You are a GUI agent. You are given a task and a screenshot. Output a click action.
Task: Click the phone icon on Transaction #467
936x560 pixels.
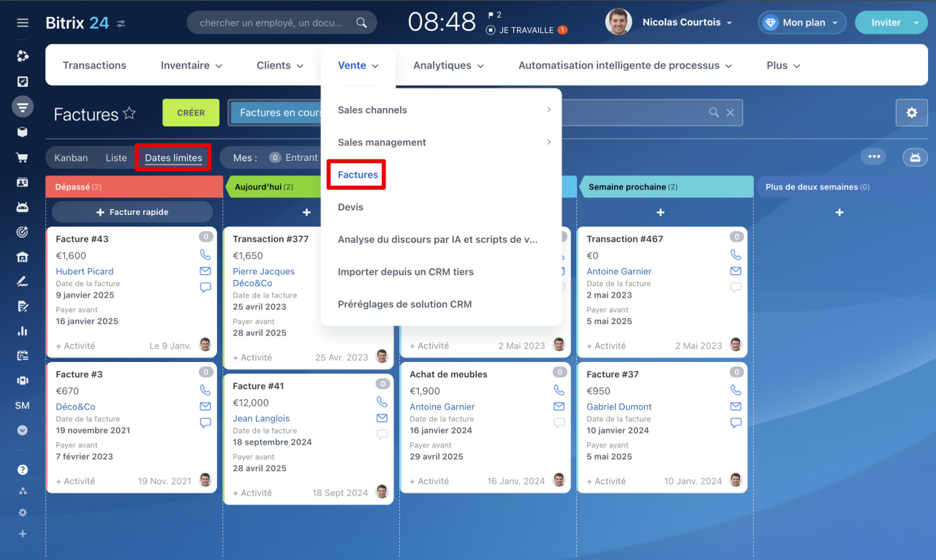click(x=736, y=255)
